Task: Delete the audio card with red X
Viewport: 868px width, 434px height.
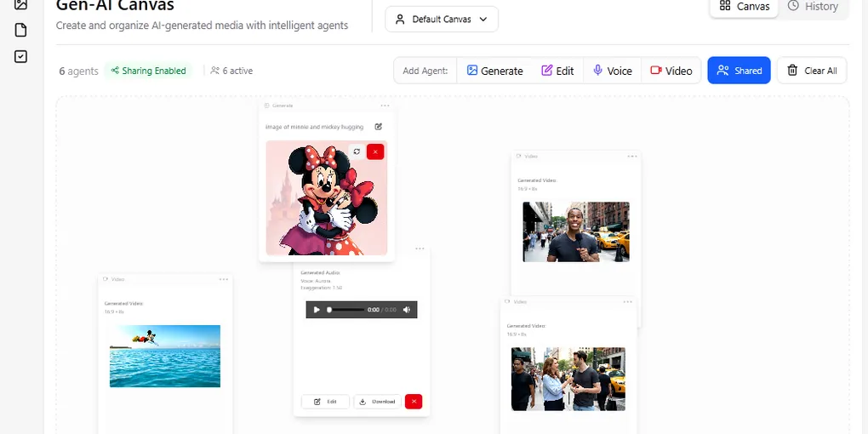Action: point(414,402)
